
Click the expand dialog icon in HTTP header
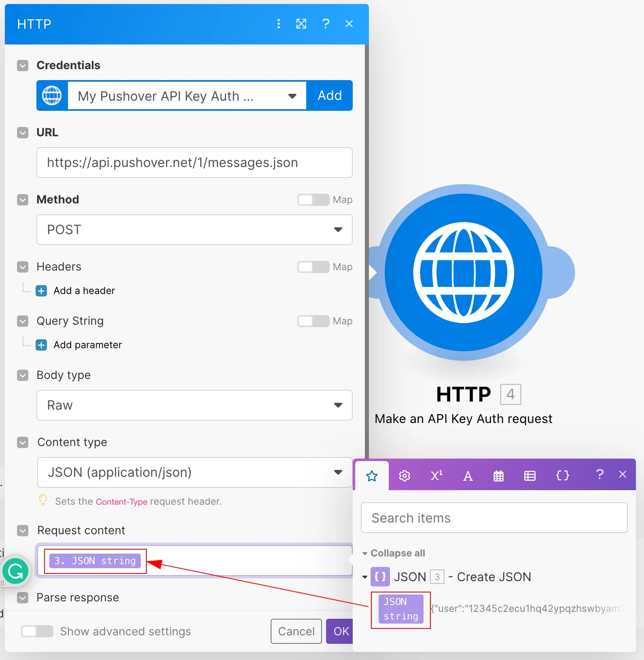(x=301, y=24)
